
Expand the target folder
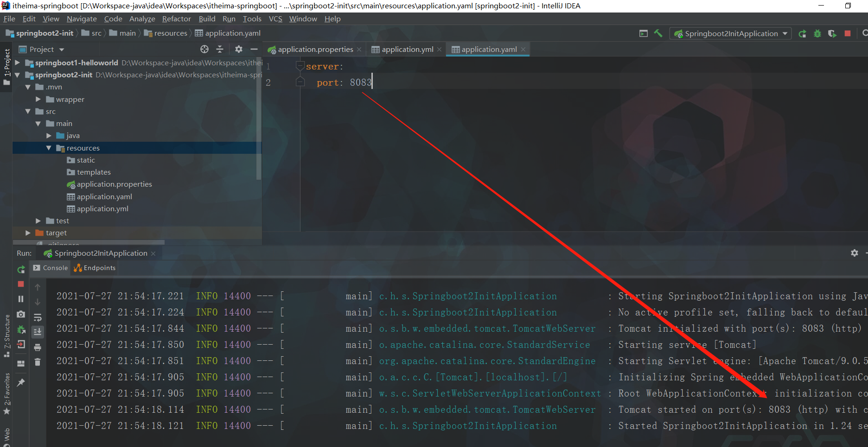pos(28,233)
